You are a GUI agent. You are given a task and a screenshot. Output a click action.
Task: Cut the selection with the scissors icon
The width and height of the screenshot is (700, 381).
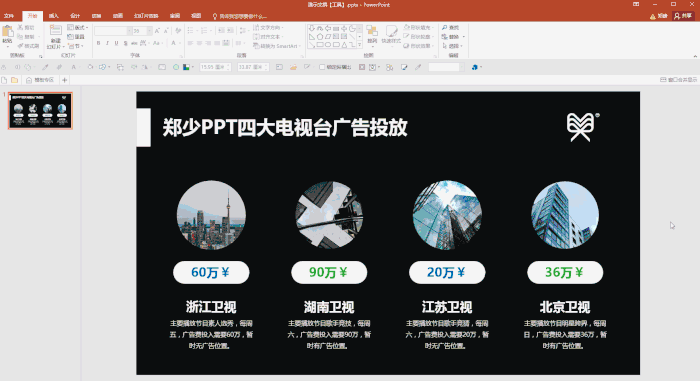click(x=21, y=28)
